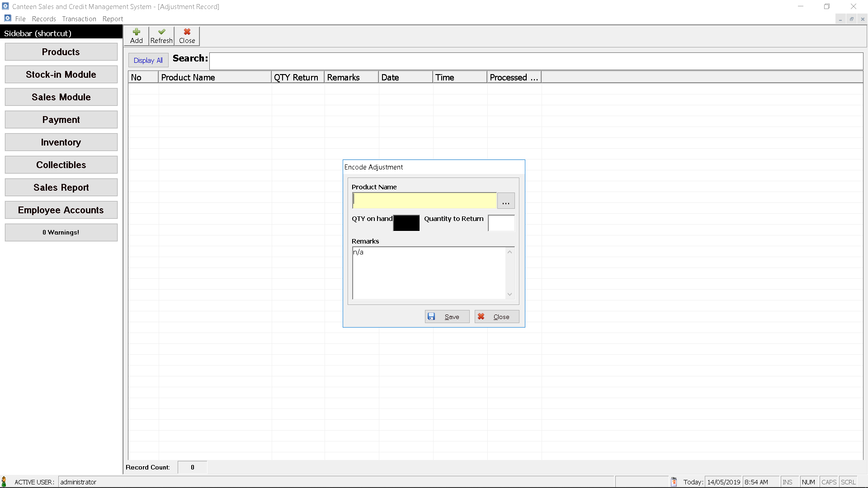Screen dimensions: 868x488
Task: Click the clipboard icon beside Today in the status bar
Action: (x=674, y=482)
